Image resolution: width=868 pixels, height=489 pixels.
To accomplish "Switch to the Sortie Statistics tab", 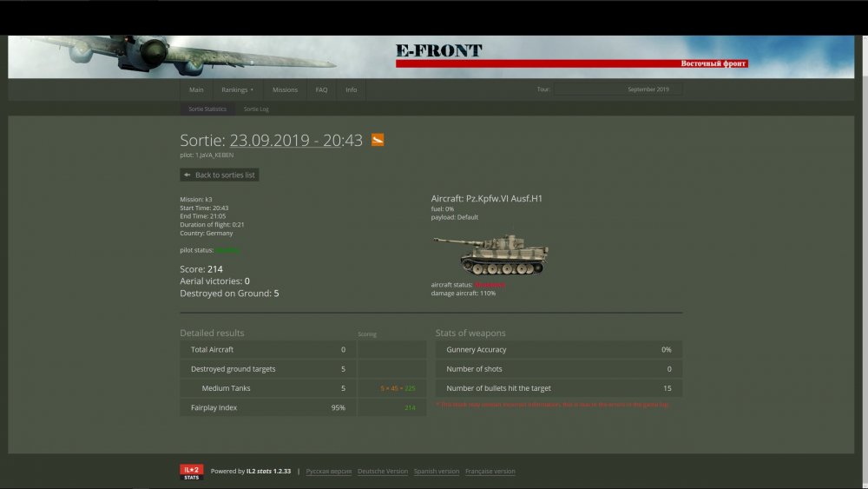I will [207, 109].
